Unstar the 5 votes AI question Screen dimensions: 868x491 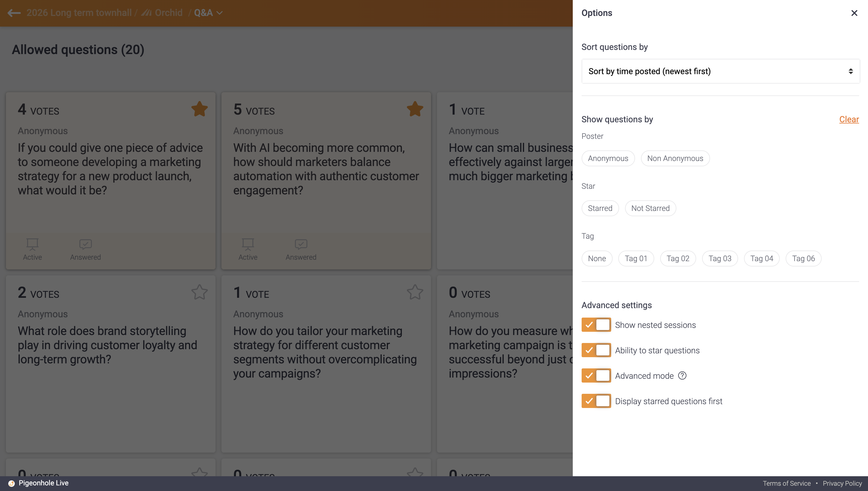[415, 109]
